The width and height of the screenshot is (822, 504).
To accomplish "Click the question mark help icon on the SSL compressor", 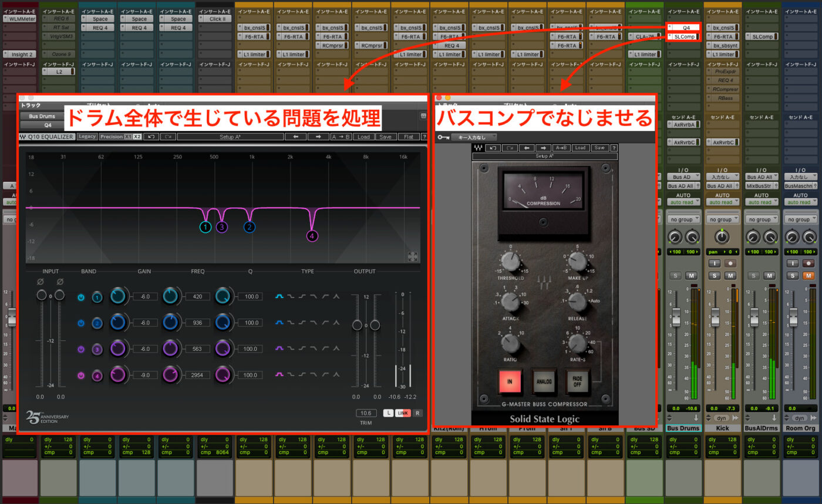I will click(614, 148).
